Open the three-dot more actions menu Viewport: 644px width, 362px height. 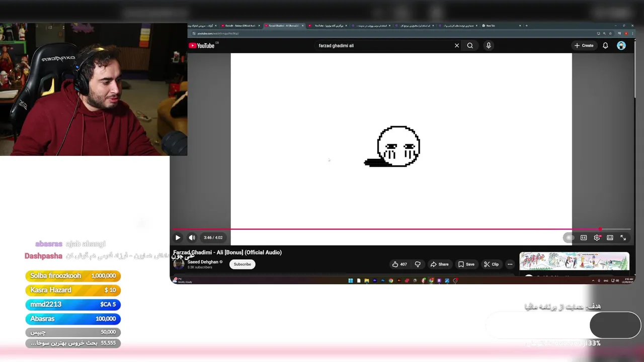pos(510,264)
